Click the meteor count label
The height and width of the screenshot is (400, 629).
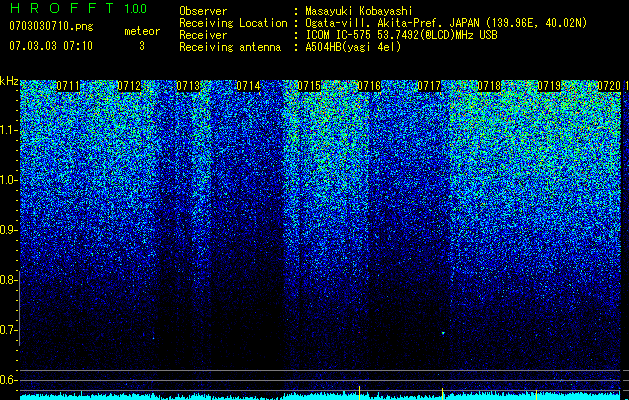click(142, 31)
